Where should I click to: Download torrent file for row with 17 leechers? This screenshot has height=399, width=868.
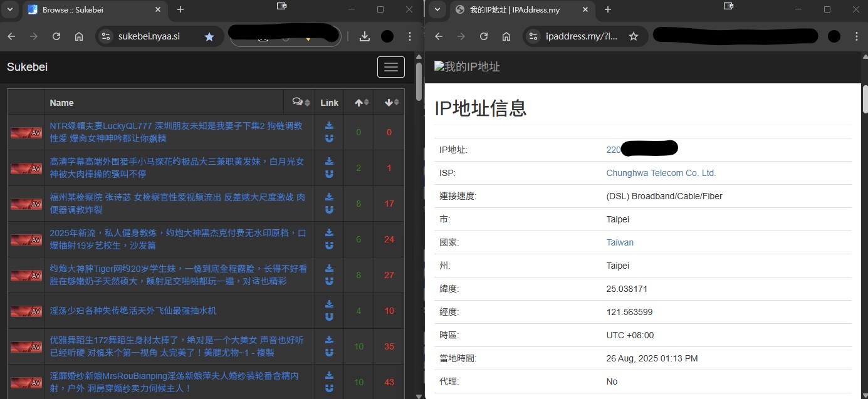pyautogui.click(x=329, y=197)
